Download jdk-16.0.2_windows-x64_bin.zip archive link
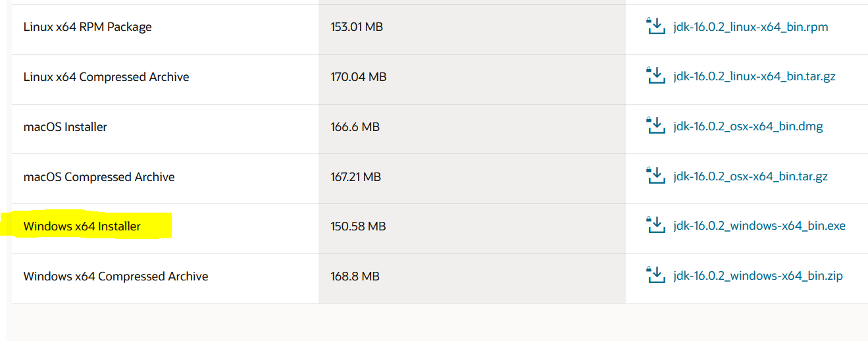The image size is (868, 341). click(758, 276)
